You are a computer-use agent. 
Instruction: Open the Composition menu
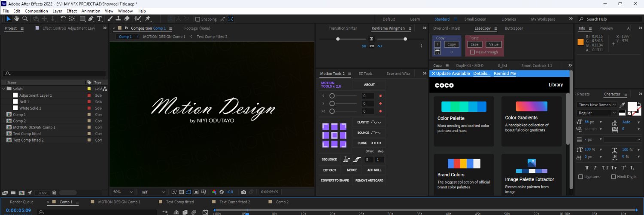coord(36,11)
